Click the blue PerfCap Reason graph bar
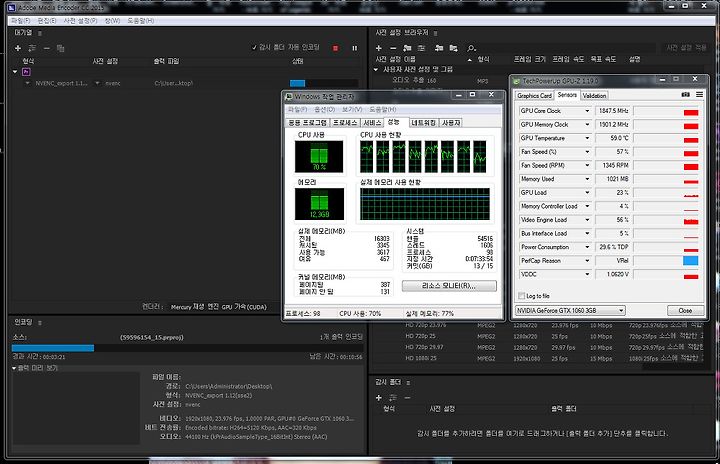The image size is (720, 464). (691, 260)
